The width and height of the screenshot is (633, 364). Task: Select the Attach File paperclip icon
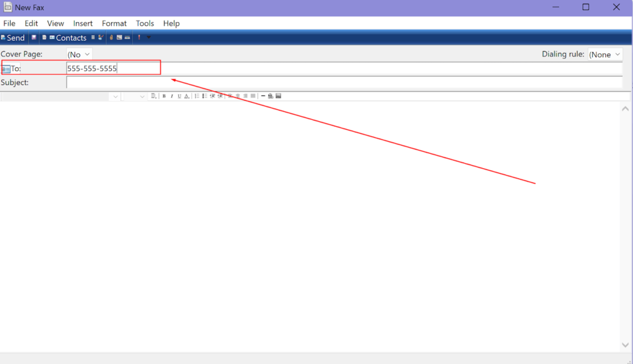[x=111, y=37]
